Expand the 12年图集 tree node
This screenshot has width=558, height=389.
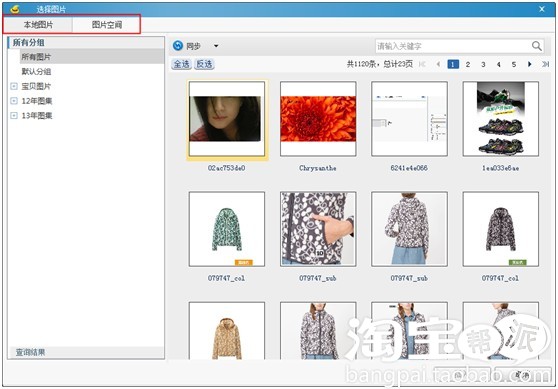click(14, 101)
